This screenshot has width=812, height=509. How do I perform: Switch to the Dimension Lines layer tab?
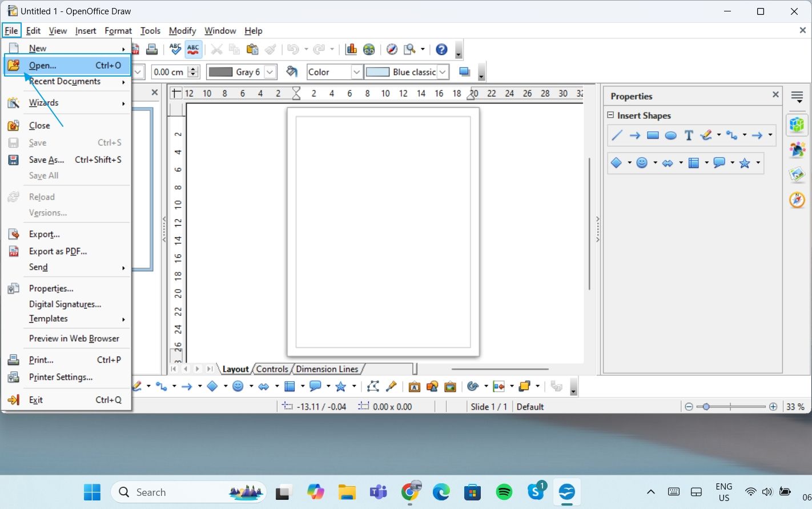tap(327, 369)
